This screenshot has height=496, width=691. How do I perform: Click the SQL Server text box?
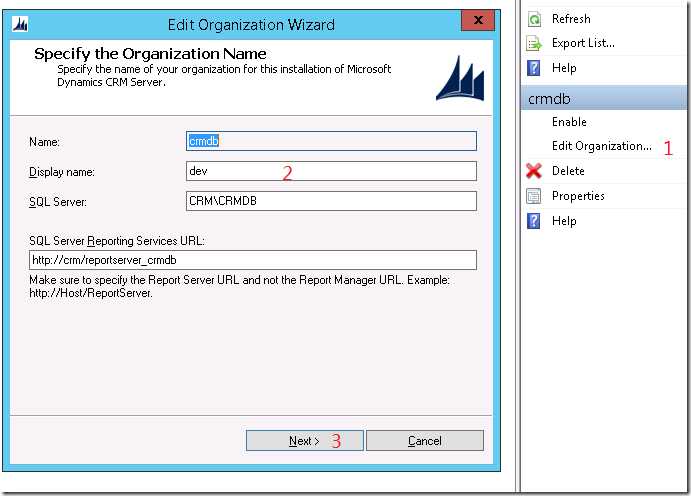coord(331,201)
